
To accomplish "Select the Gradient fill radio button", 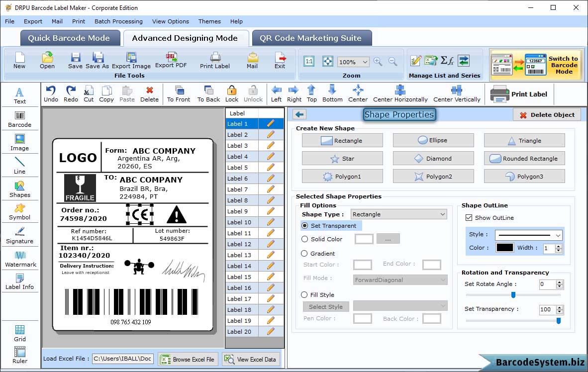I will pyautogui.click(x=304, y=254).
